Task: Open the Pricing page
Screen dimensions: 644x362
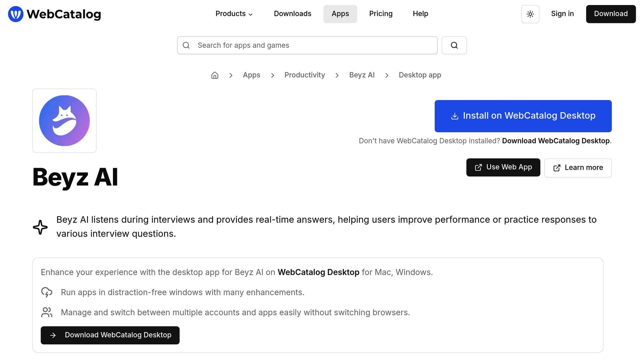Action: point(381,14)
